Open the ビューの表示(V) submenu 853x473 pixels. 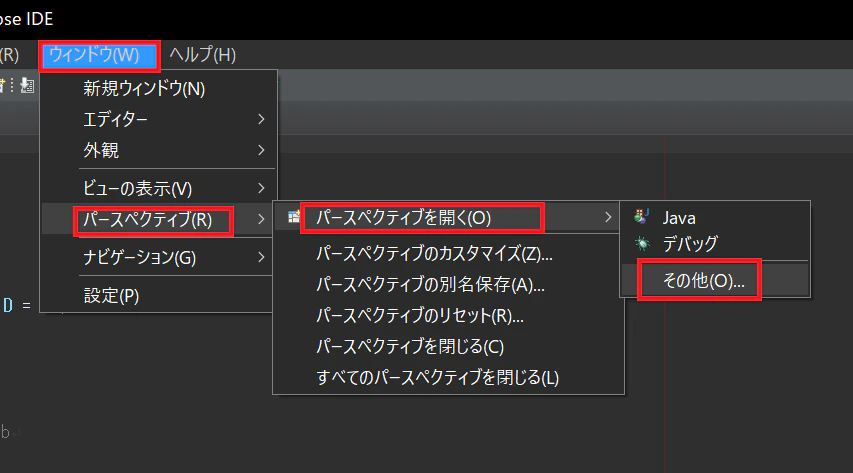[158, 188]
